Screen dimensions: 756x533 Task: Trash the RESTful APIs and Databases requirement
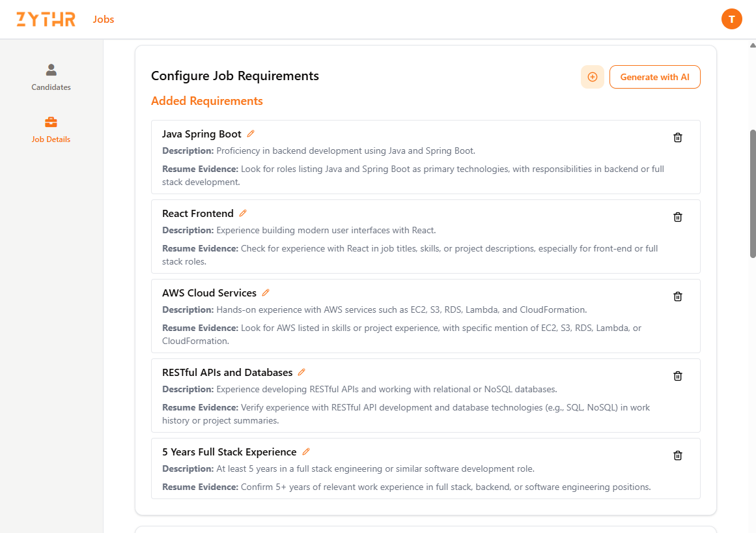pos(678,376)
